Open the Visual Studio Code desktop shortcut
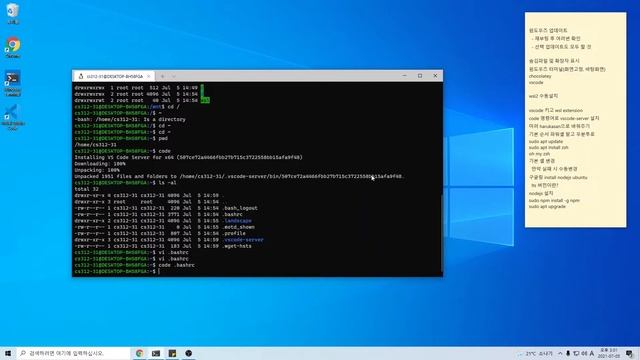 [13, 118]
